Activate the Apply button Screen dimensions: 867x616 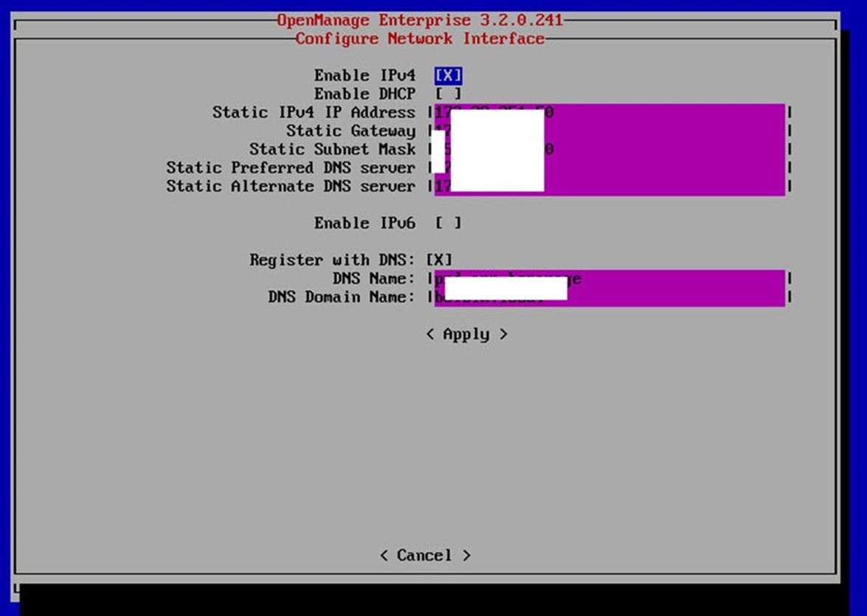pos(466,334)
